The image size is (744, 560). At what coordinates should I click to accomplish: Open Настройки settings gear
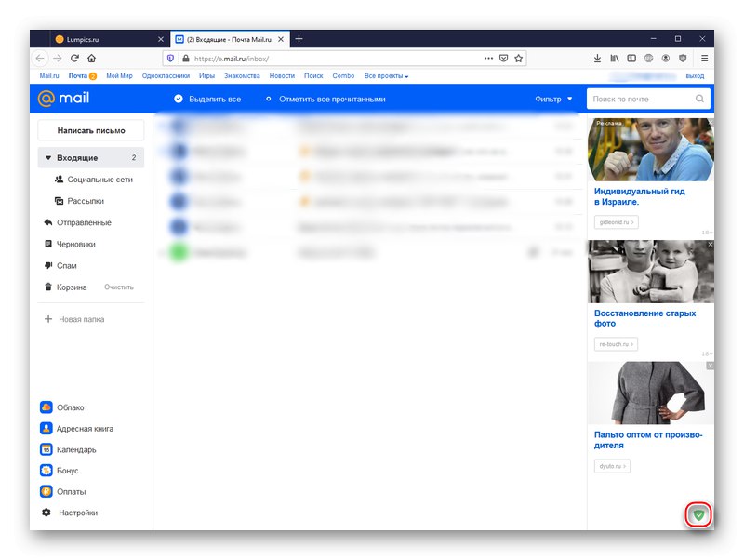69,513
